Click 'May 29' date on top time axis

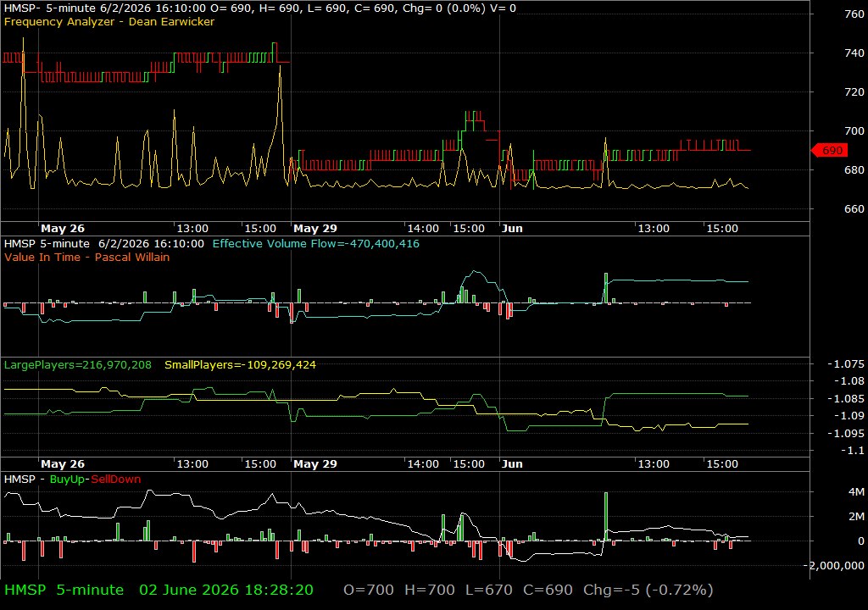coord(315,229)
